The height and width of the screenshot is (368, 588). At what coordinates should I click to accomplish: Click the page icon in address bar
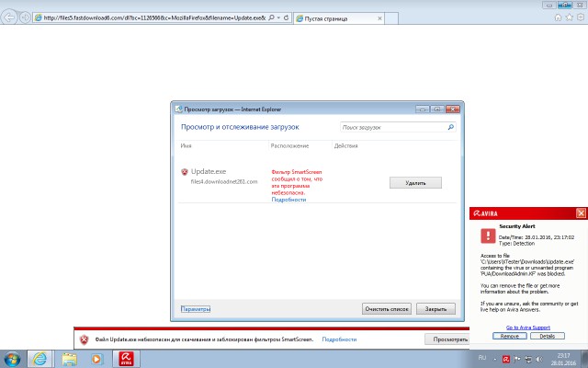point(38,17)
